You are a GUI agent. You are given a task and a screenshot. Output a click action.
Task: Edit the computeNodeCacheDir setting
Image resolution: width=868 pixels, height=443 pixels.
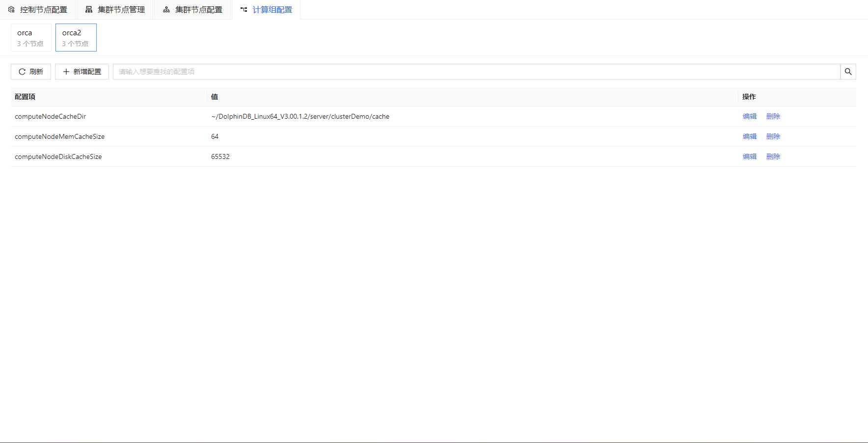tap(749, 116)
